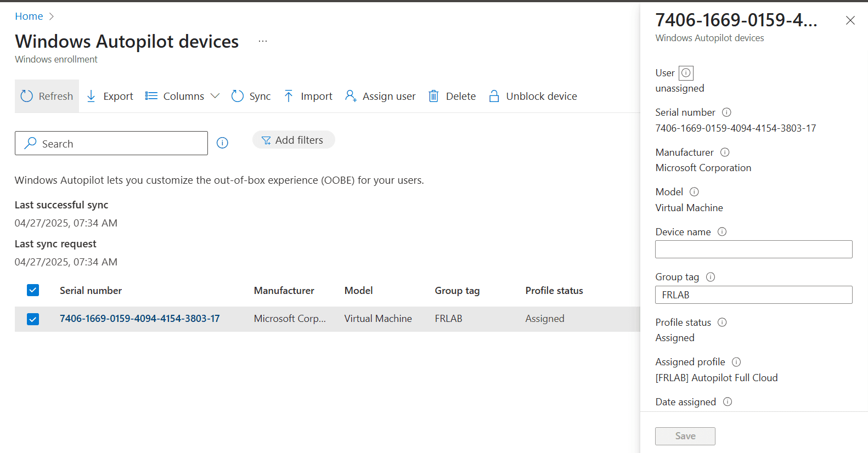Viewport: 868px width, 453px height.
Task: Click Assign user in toolbar
Action: (x=380, y=96)
